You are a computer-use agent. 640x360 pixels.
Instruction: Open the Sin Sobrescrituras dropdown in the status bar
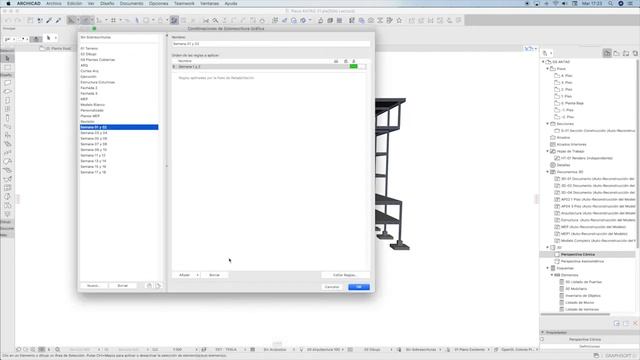422,349
